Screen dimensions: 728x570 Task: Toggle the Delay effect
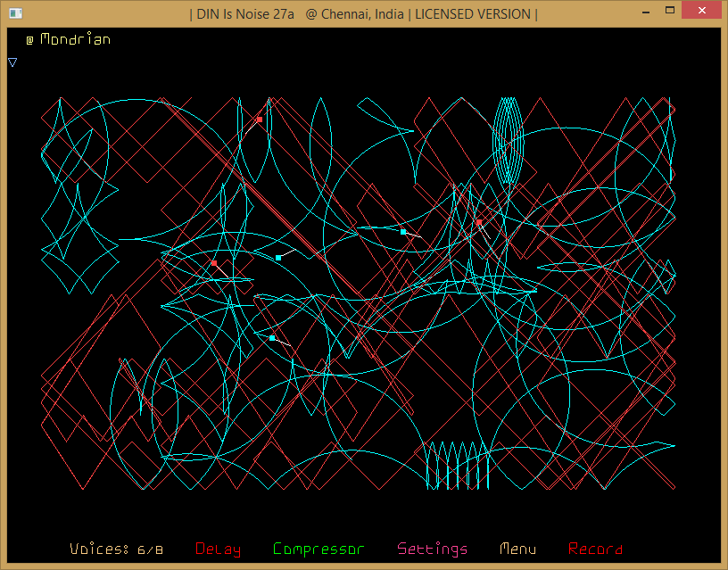pyautogui.click(x=218, y=549)
